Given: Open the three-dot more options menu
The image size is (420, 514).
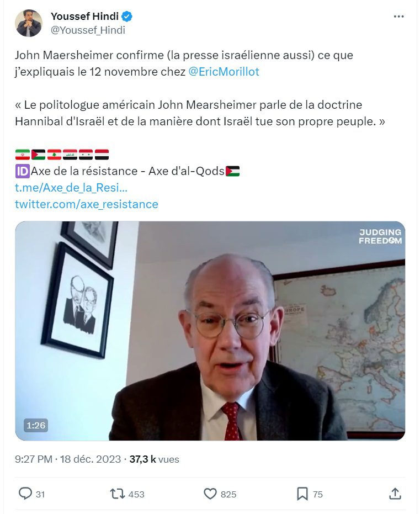Looking at the screenshot, I should pos(398,17).
